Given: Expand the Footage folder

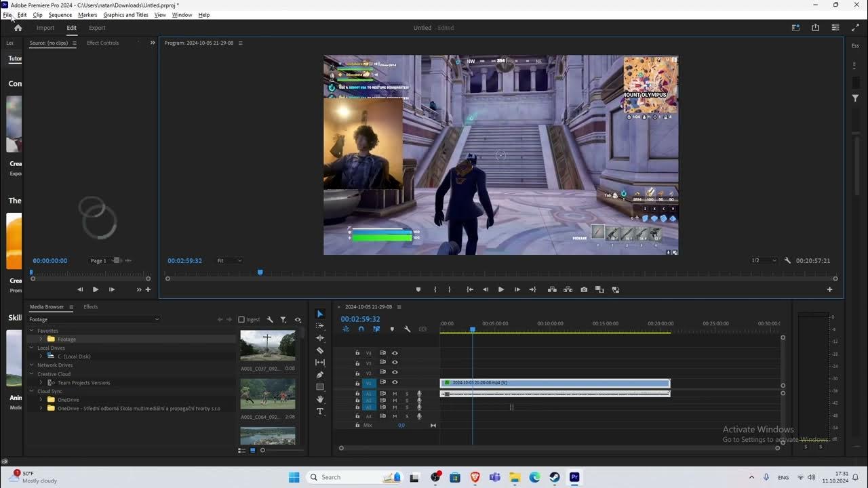Looking at the screenshot, I should pos(41,339).
